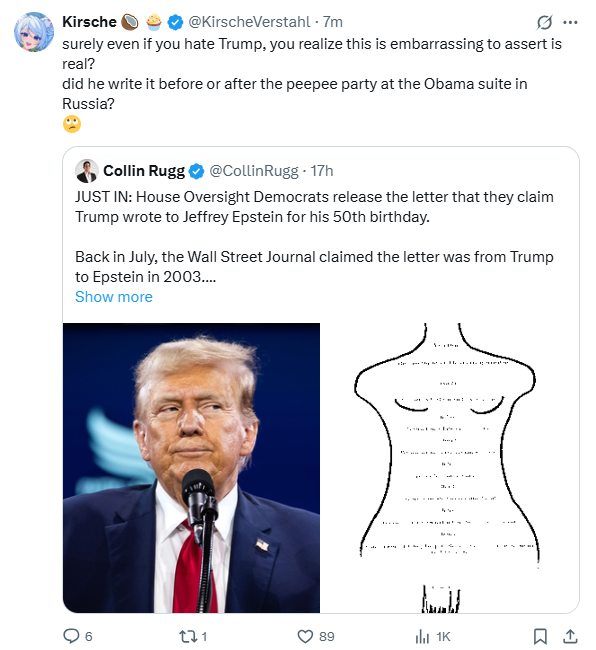Click the Grok slash-circle icon
Image resolution: width=596 pixels, height=650 pixels.
544,22
